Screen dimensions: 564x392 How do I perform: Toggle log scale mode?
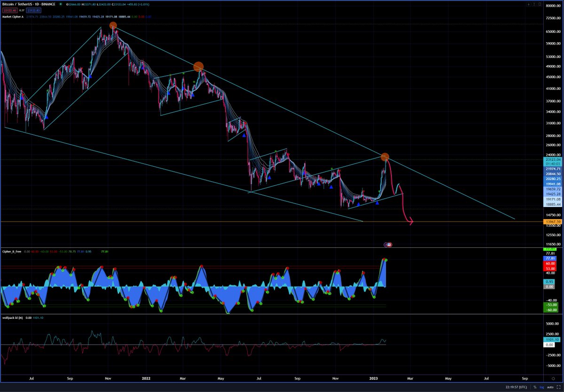pyautogui.click(x=543, y=388)
